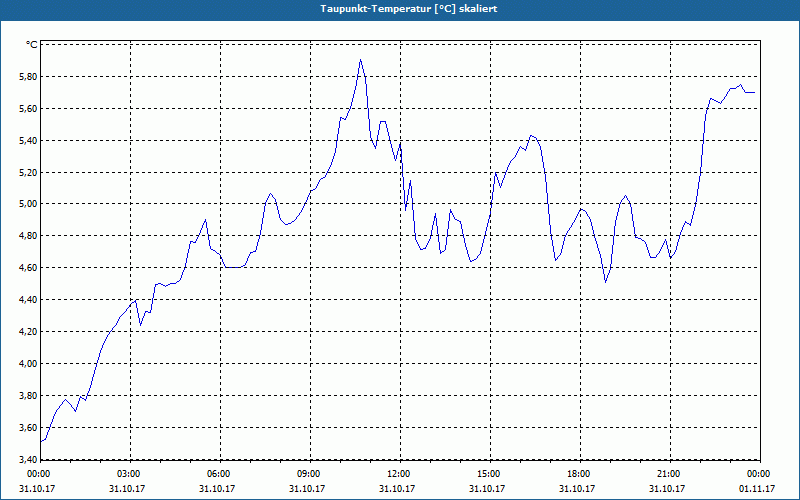Click the highest peak of the blue curve

360,60
